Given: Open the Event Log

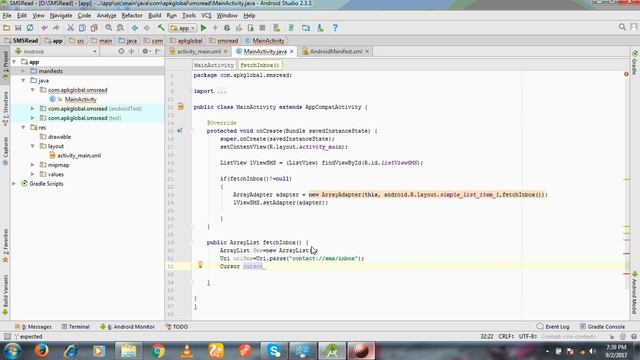Looking at the screenshot, I should point(553,327).
